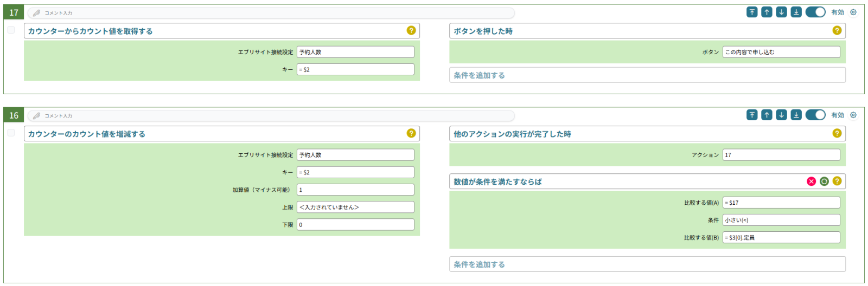Move action 16 up one position
Image resolution: width=868 pixels, height=286 pixels.
[x=767, y=115]
